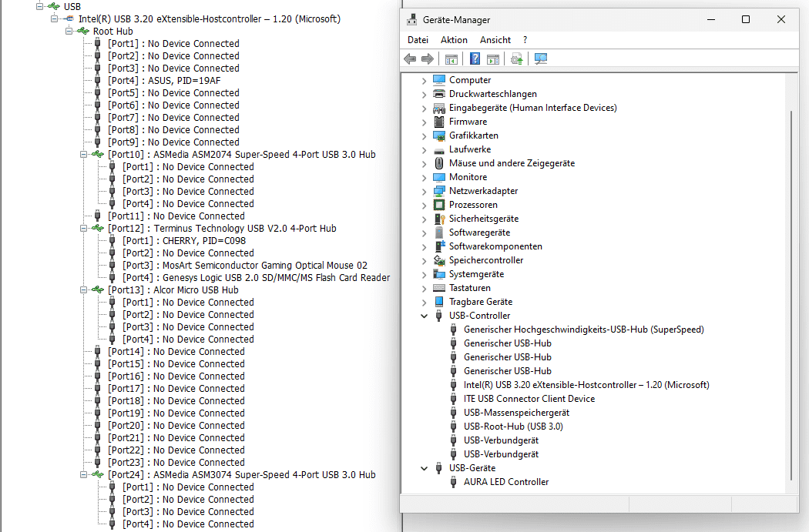Click the scan for hardware changes icon
The height and width of the screenshot is (532, 809).
coord(541,59)
